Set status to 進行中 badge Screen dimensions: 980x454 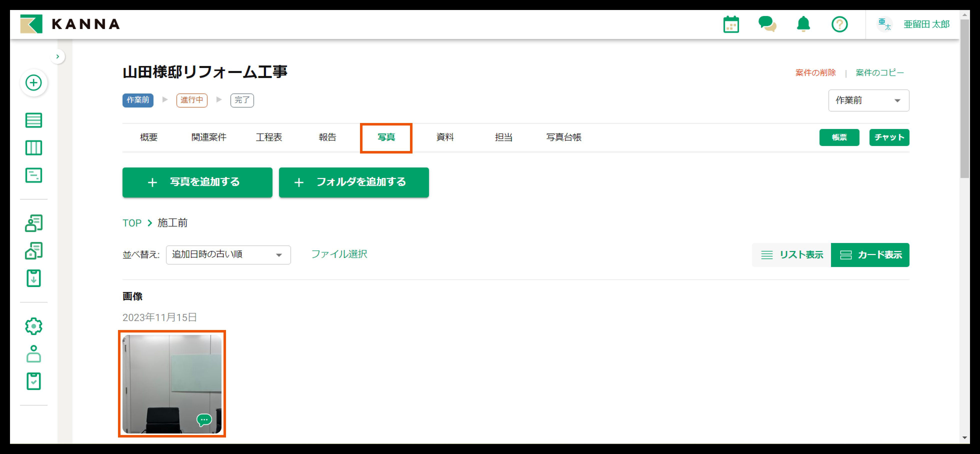[192, 100]
